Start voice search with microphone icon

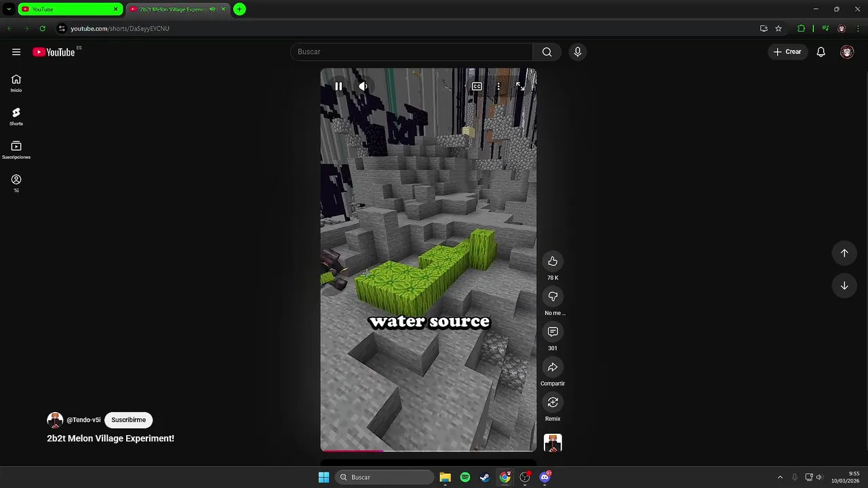[578, 52]
